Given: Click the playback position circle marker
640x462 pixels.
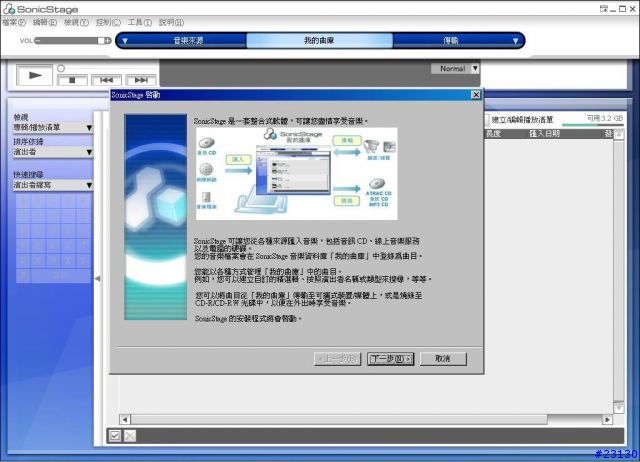Looking at the screenshot, I should coord(61,68).
